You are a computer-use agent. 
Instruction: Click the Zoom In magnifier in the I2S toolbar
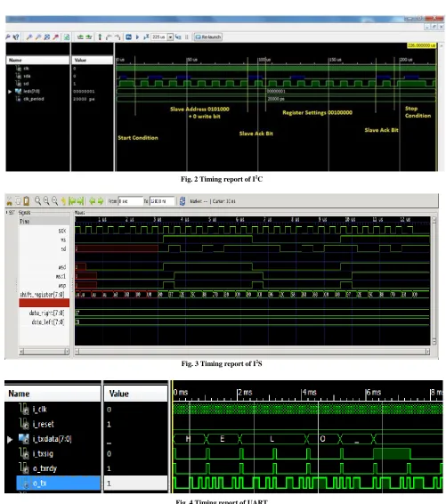tap(46, 201)
